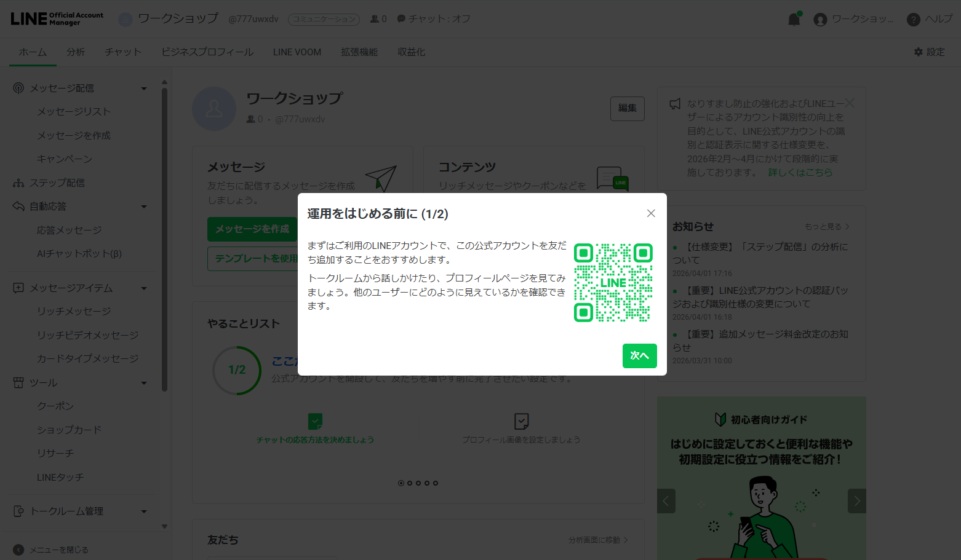Click the green QR code in the dialog
Screen dimensions: 961x560
click(x=613, y=283)
